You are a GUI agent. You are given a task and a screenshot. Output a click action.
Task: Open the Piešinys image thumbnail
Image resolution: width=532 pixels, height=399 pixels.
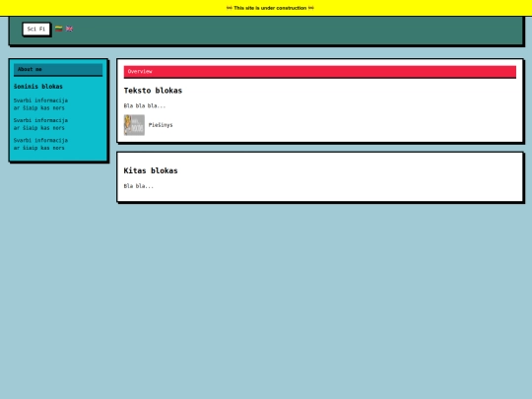click(134, 125)
